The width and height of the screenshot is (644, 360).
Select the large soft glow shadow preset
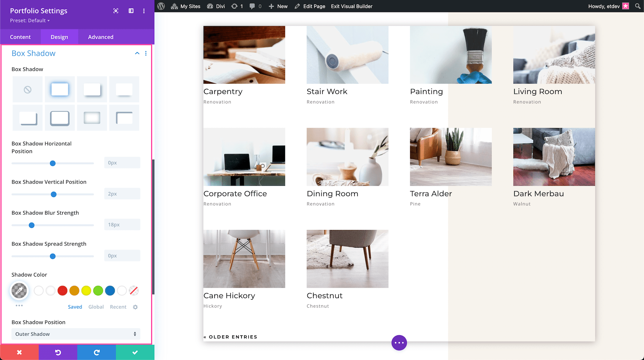tap(92, 118)
